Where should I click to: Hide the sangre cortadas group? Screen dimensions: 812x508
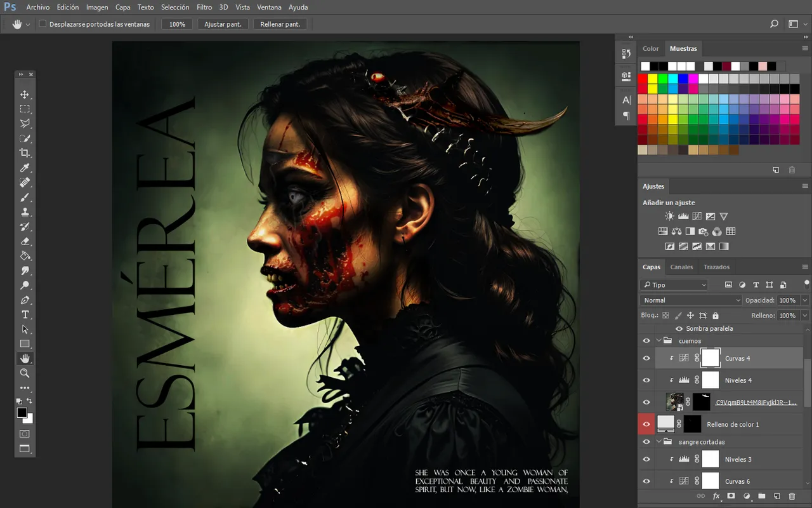point(646,442)
